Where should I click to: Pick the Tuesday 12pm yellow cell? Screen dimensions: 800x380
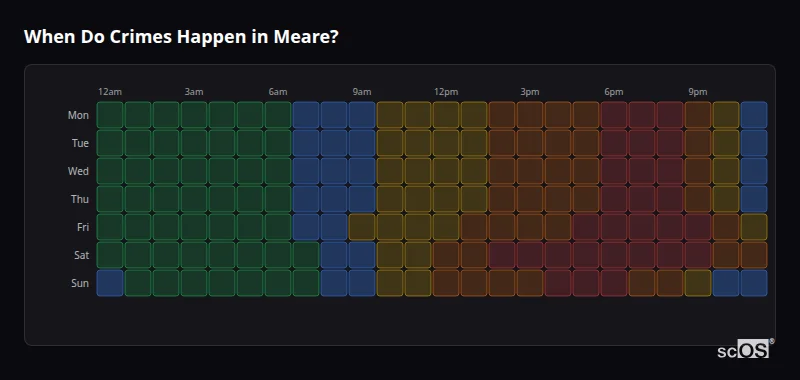(x=446, y=143)
